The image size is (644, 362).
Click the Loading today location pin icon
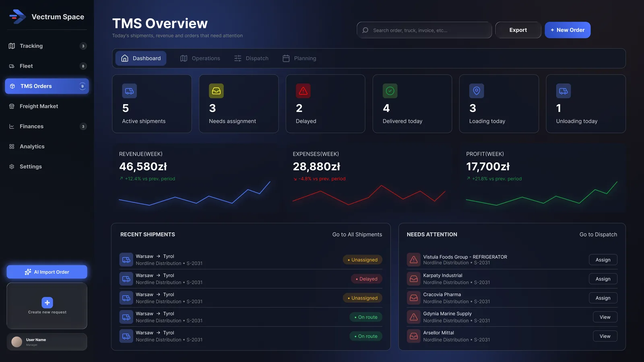(477, 91)
